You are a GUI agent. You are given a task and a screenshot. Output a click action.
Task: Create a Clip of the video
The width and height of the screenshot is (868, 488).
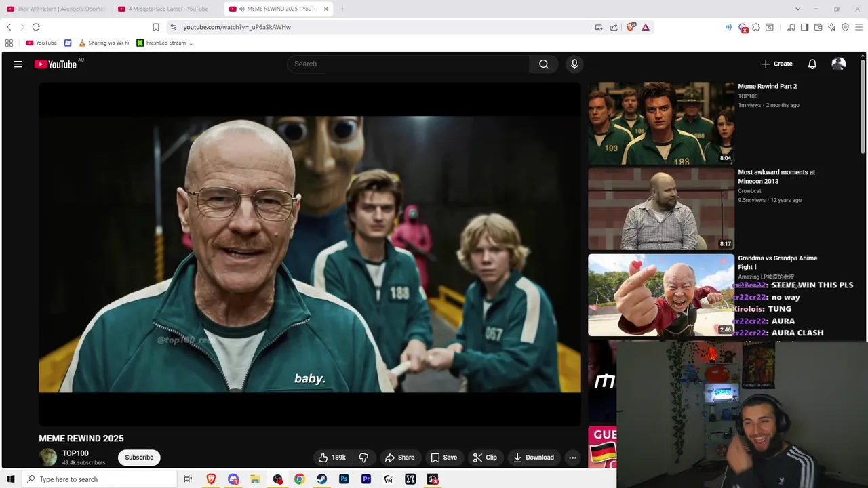485,457
